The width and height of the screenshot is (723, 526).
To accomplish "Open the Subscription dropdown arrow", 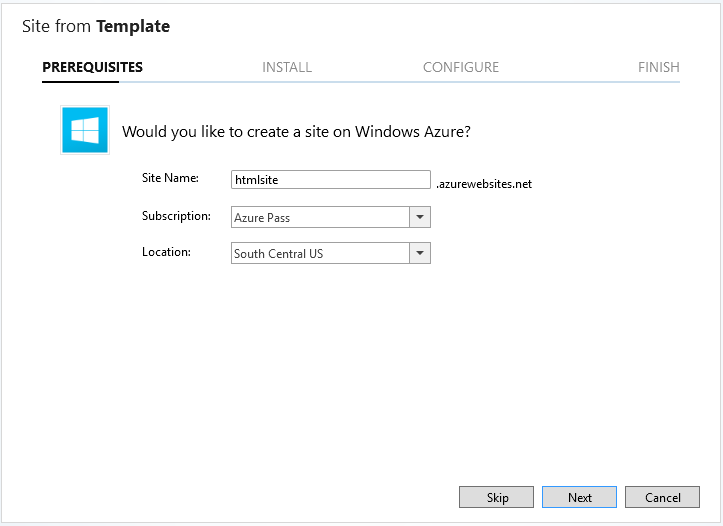I will (x=420, y=217).
